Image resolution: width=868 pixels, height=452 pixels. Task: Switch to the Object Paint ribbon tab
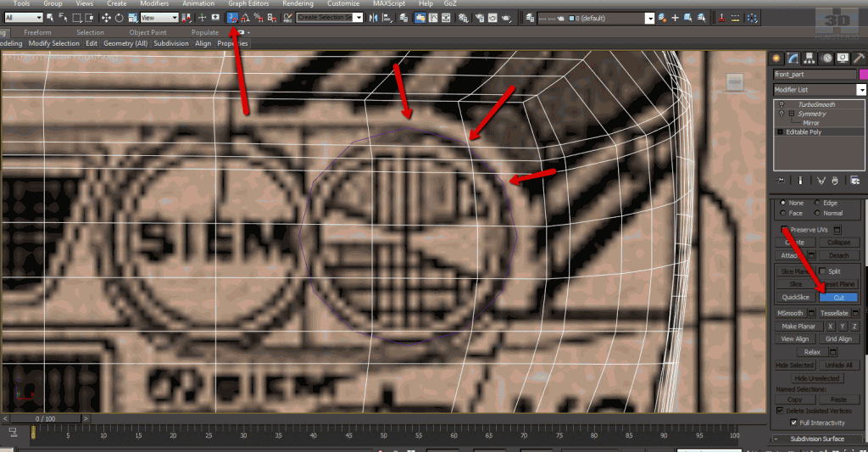(x=147, y=32)
